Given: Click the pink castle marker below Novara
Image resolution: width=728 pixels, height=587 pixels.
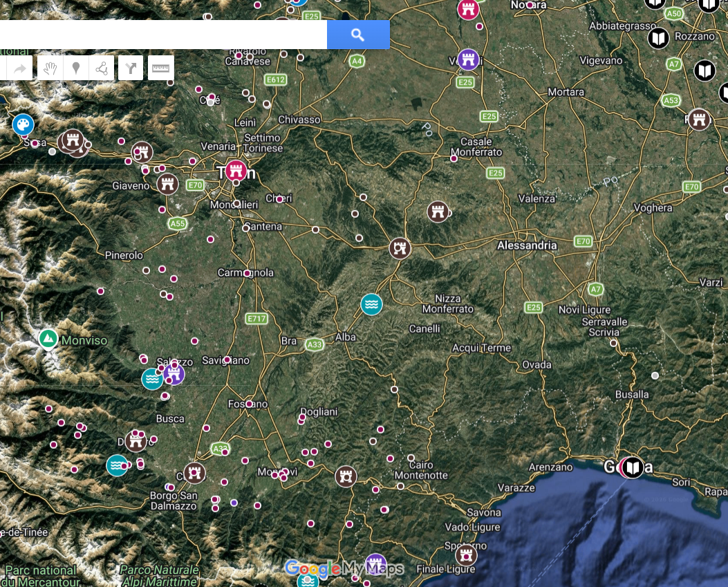Looking at the screenshot, I should tap(468, 9).
